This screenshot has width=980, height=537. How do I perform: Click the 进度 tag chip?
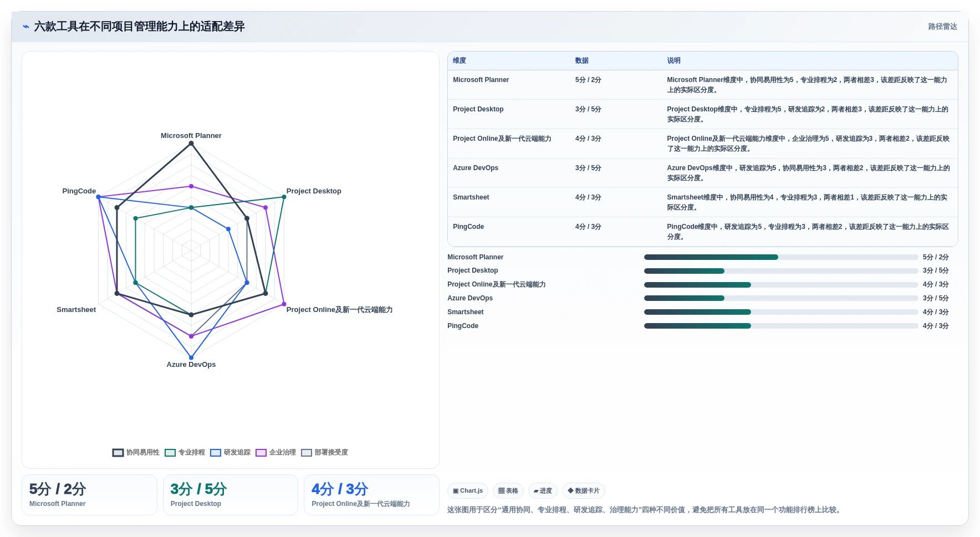[543, 491]
